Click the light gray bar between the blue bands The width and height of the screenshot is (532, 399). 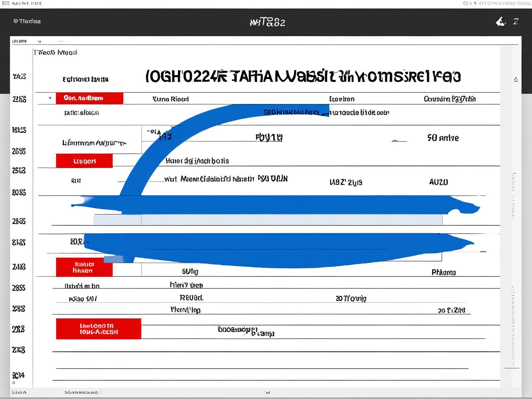pos(268,220)
